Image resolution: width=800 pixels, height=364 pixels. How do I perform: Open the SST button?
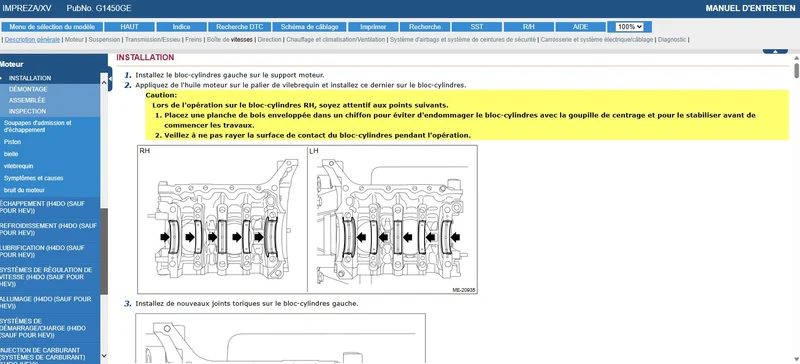pyautogui.click(x=477, y=27)
